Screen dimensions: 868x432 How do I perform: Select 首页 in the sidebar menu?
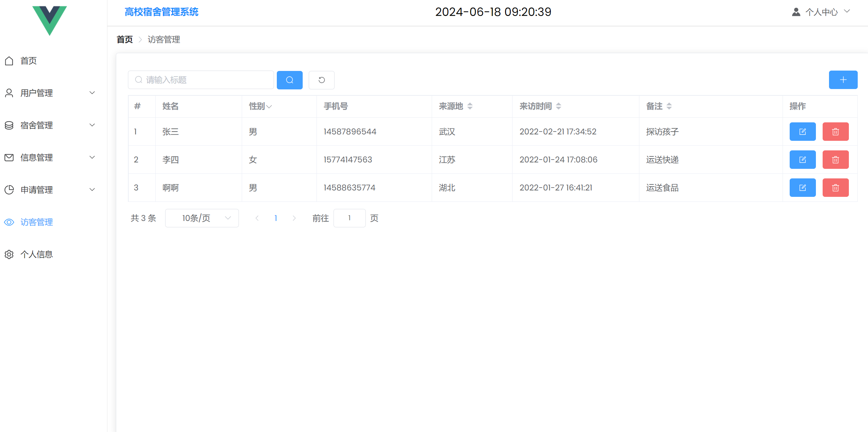click(x=28, y=60)
